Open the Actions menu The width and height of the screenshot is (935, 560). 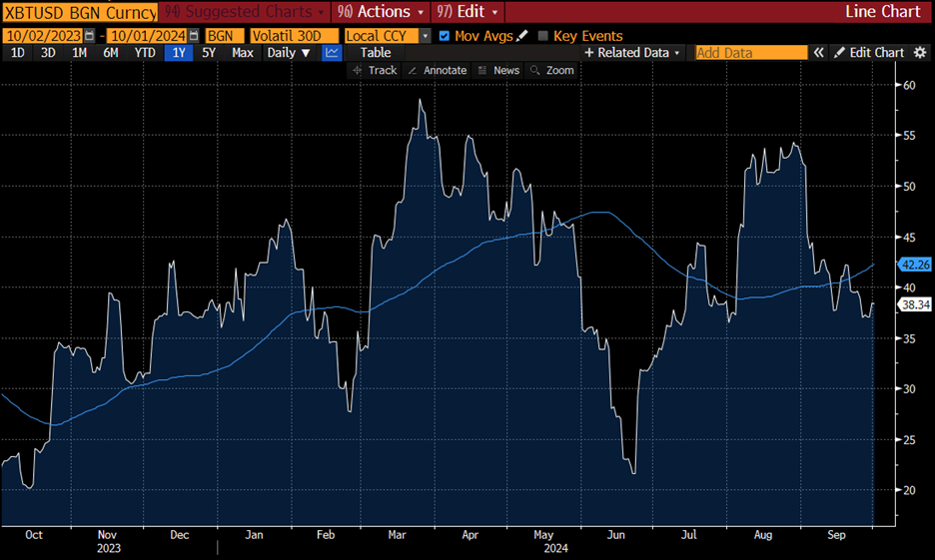coord(381,11)
